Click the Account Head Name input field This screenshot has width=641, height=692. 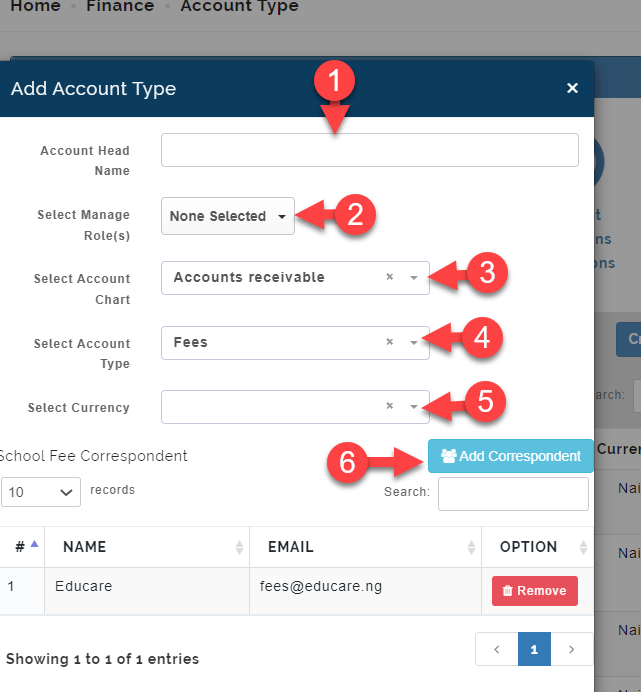click(370, 150)
